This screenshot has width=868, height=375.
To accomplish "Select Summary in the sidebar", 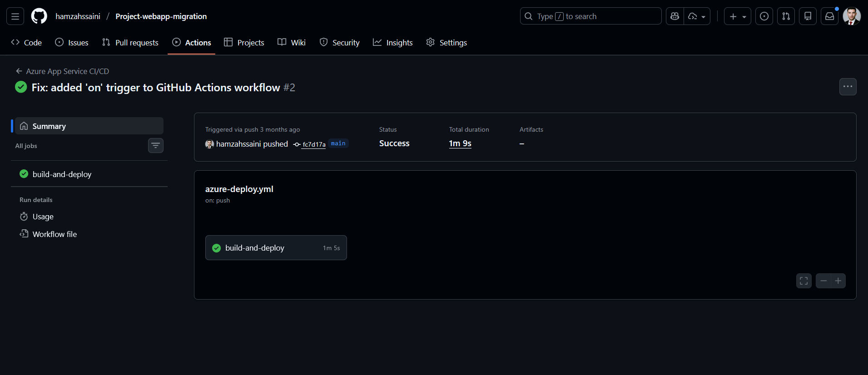I will pyautogui.click(x=89, y=126).
